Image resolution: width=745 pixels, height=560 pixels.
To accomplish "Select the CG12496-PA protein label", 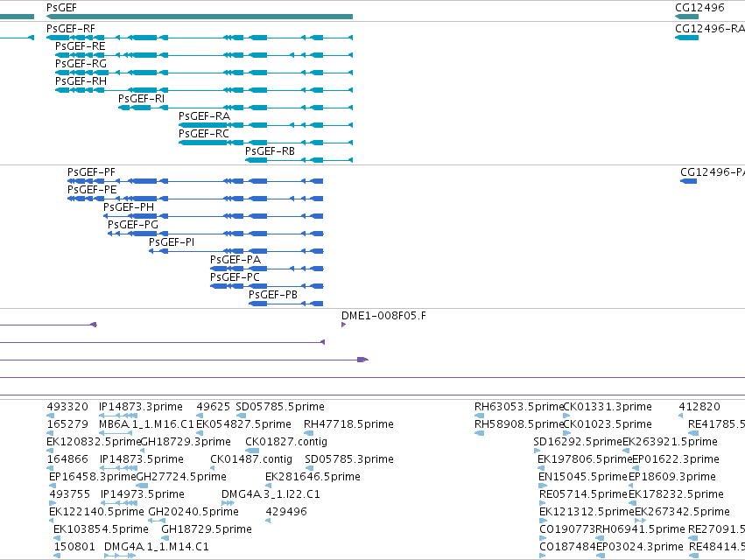I will pyautogui.click(x=713, y=172).
